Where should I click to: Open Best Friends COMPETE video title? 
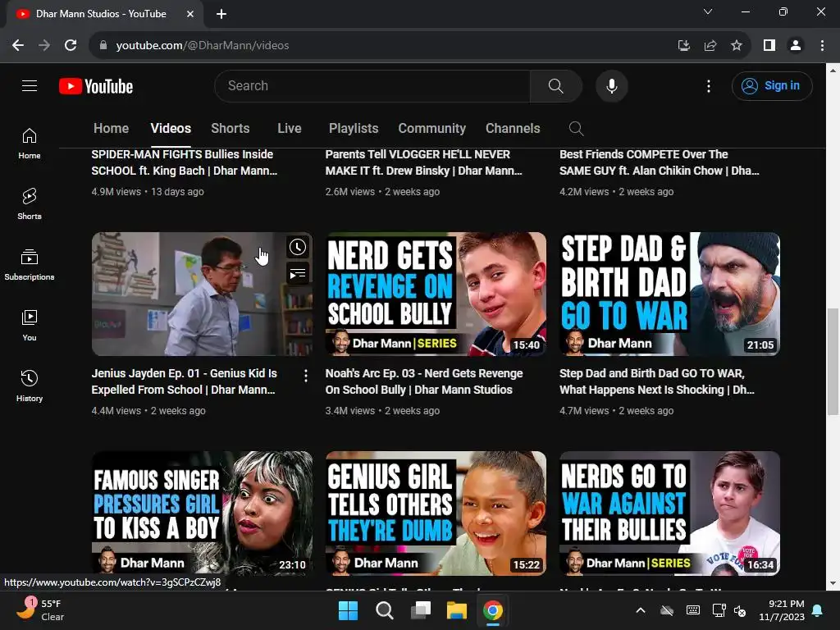pyautogui.click(x=659, y=162)
